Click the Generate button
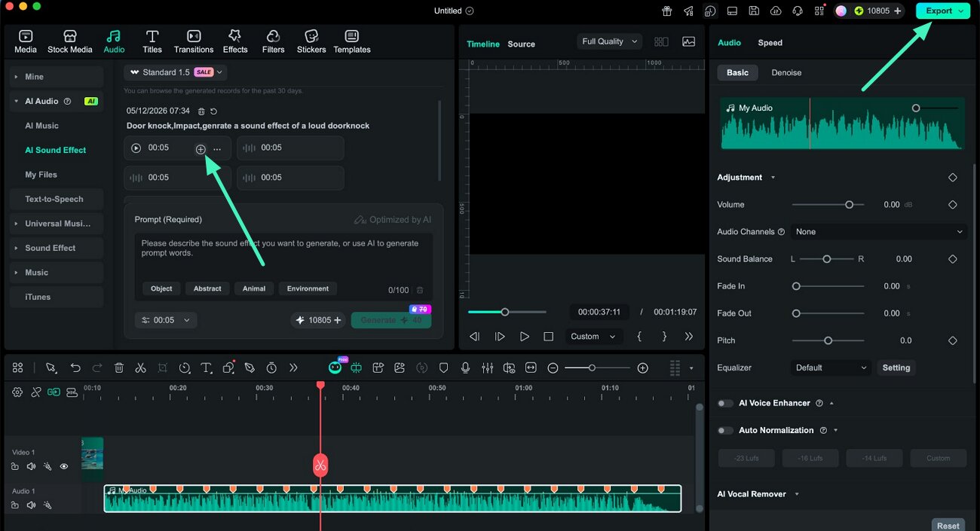The width and height of the screenshot is (980, 531). pyautogui.click(x=391, y=320)
